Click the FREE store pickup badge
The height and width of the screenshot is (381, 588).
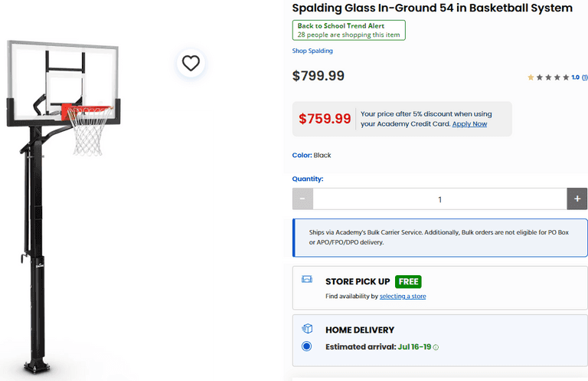(408, 281)
